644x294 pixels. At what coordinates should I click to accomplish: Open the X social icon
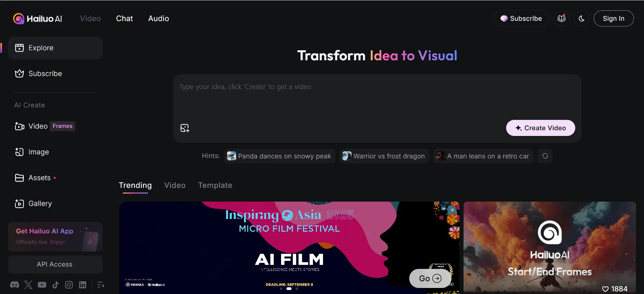pos(28,285)
